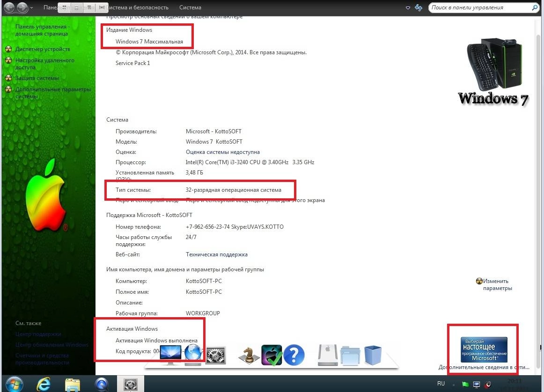Open 'Защита системы' link
This screenshot has width=544, height=392.
(37, 78)
